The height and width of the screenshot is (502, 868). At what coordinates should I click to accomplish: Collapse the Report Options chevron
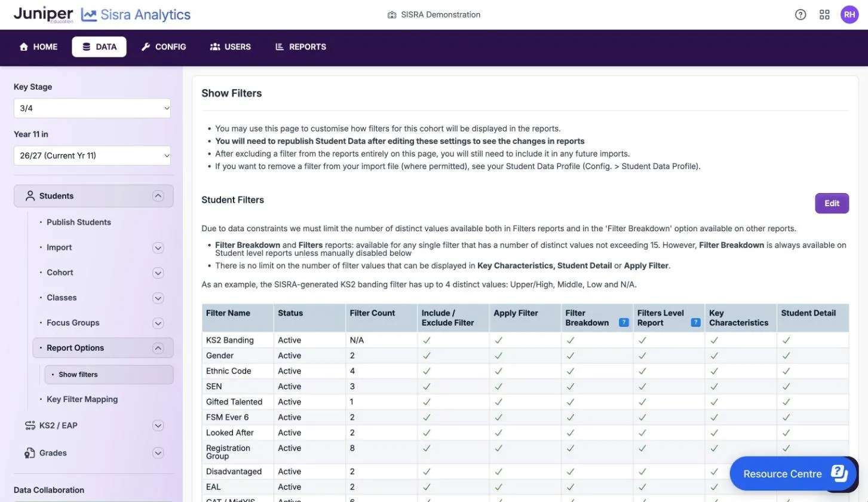[158, 348]
